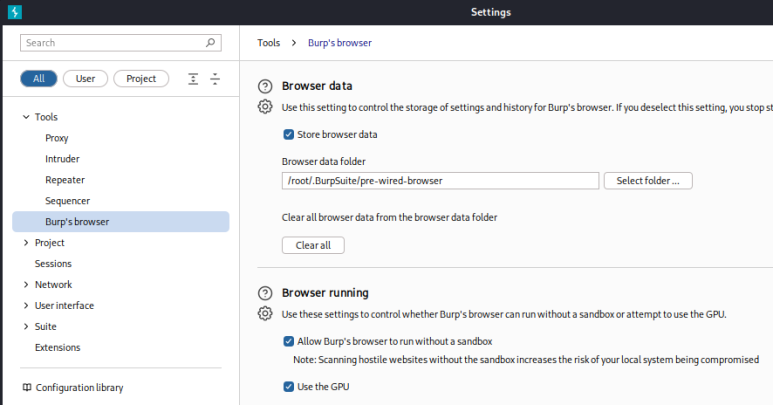Open help for Browser data section
This screenshot has width=773, height=405.
point(265,87)
